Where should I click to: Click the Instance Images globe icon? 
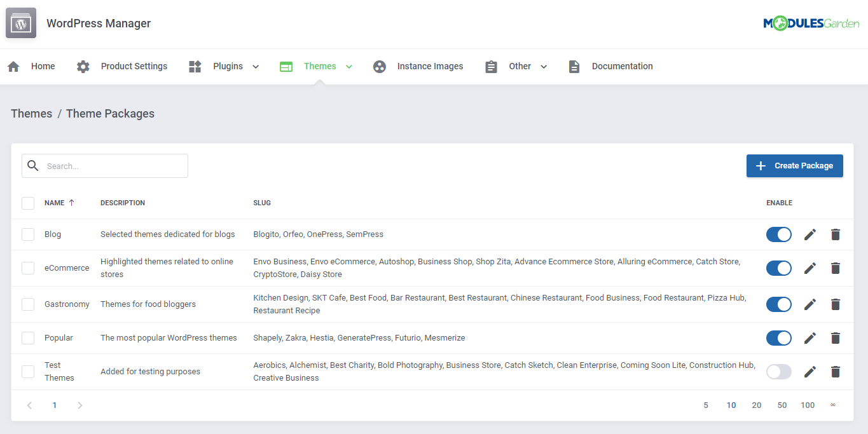[379, 66]
